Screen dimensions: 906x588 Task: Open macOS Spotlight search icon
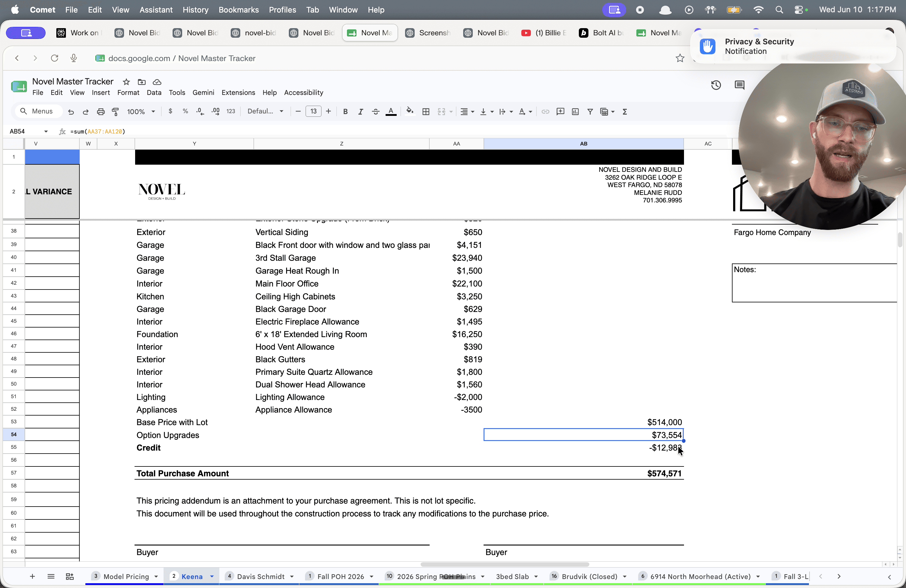tap(779, 10)
